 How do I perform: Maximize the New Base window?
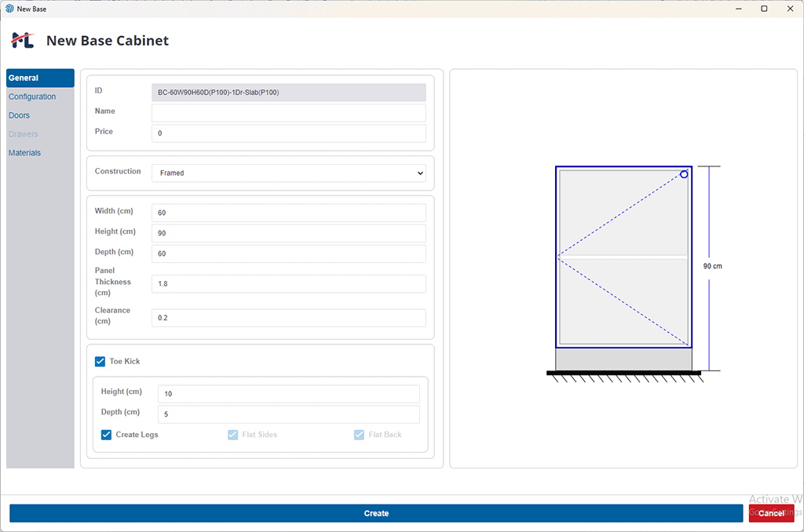pyautogui.click(x=764, y=9)
